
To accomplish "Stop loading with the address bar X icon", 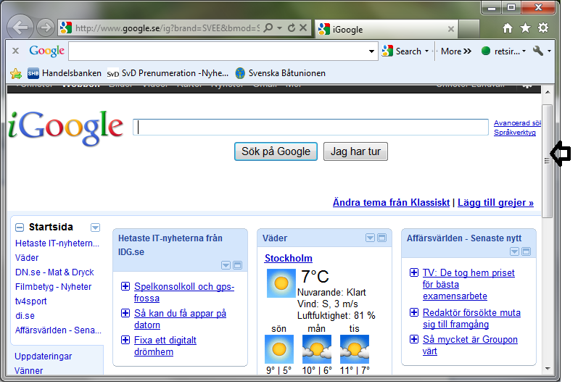I will 303,28.
